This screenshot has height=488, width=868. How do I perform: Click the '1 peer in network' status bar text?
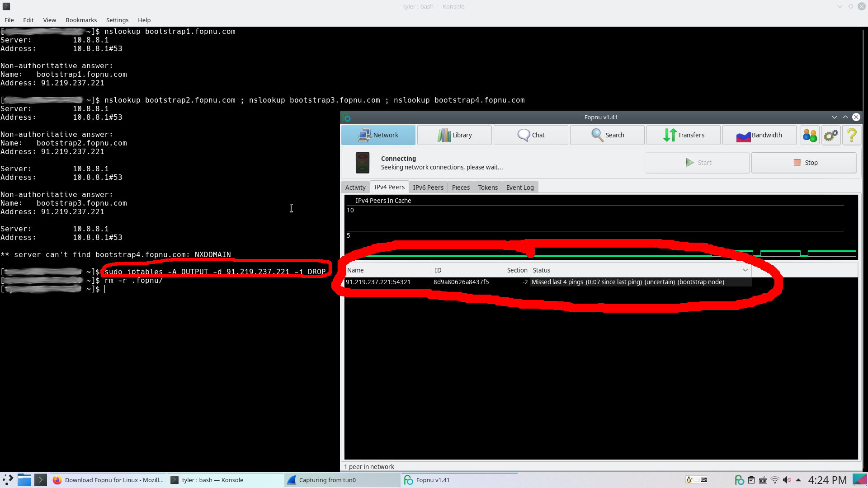tap(369, 467)
